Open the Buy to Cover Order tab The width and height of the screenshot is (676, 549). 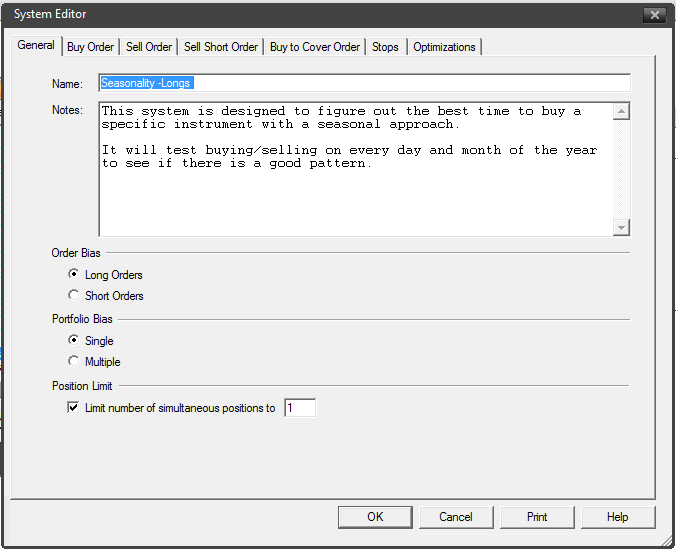tap(315, 47)
